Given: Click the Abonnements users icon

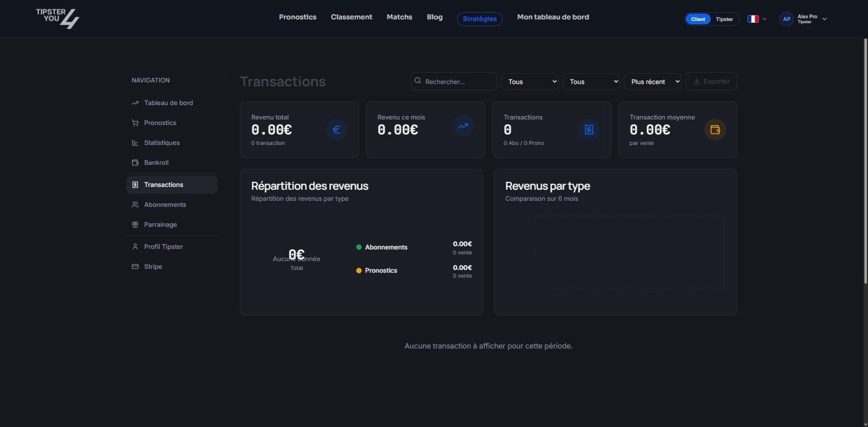Looking at the screenshot, I should click(135, 205).
